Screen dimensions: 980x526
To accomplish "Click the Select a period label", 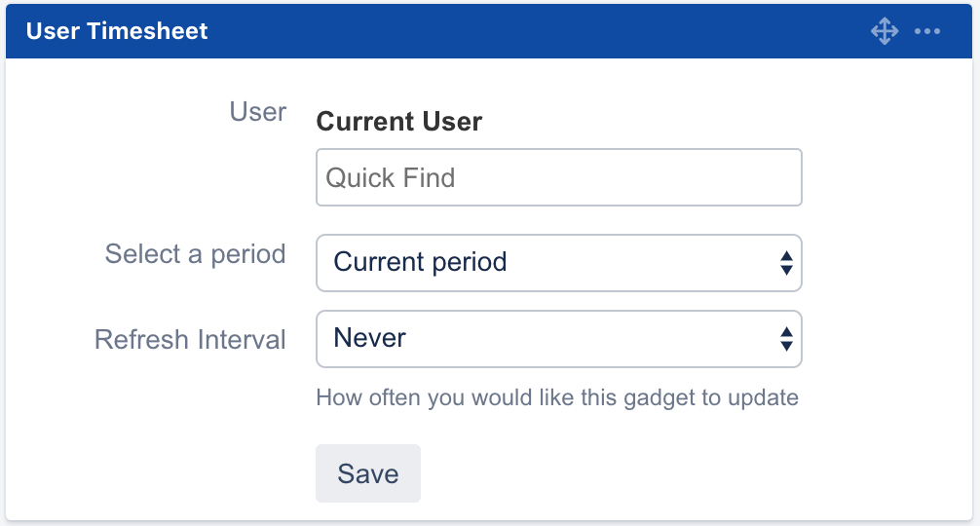I will click(x=195, y=254).
